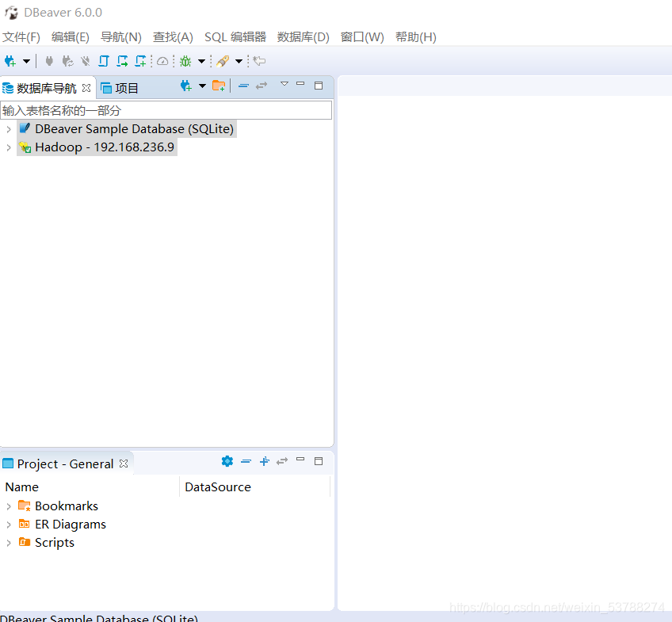Open navigator panel New Connection dropdown arrow

[x=202, y=86]
